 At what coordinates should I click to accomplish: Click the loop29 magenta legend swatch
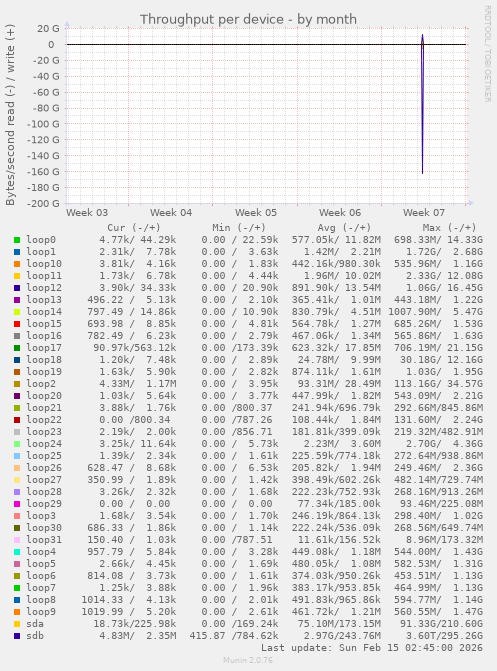click(17, 504)
